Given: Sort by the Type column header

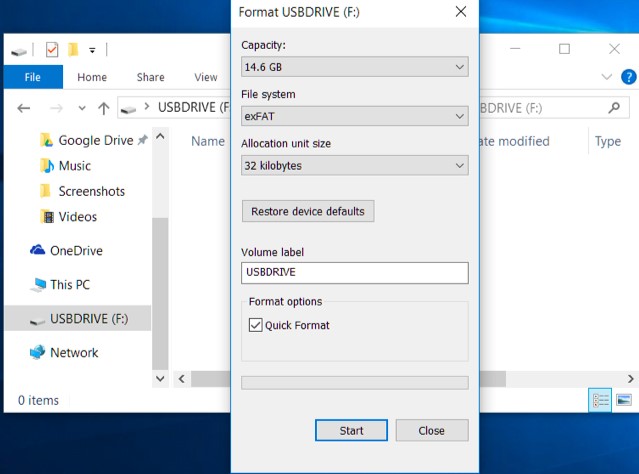Looking at the screenshot, I should [x=608, y=141].
